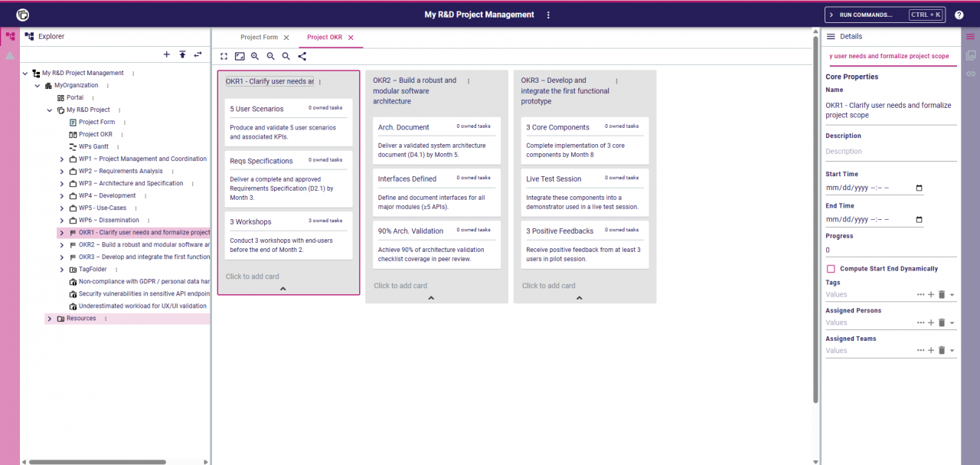Select the swap arrows icon in Explorer header

click(x=198, y=54)
